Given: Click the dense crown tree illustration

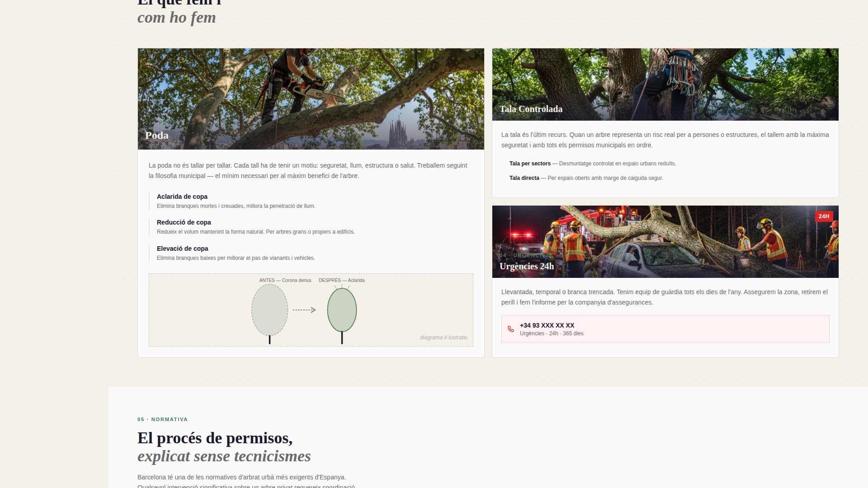Looking at the screenshot, I should (x=269, y=314).
